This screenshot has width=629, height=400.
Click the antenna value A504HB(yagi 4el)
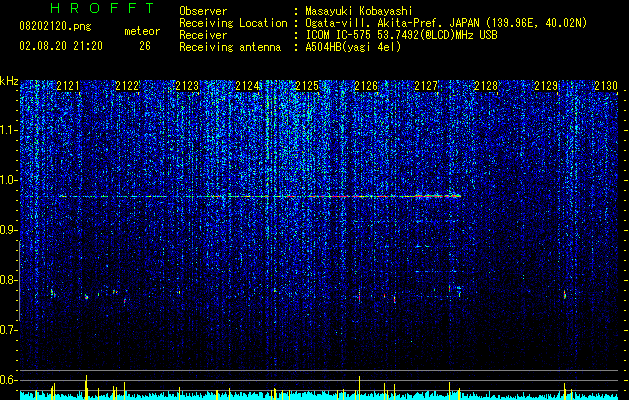(x=353, y=47)
